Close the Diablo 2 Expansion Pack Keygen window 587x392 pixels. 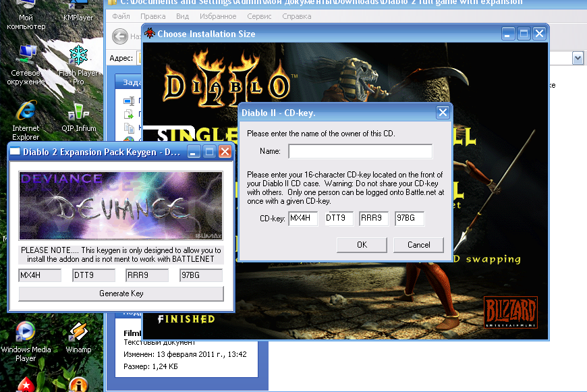point(225,152)
